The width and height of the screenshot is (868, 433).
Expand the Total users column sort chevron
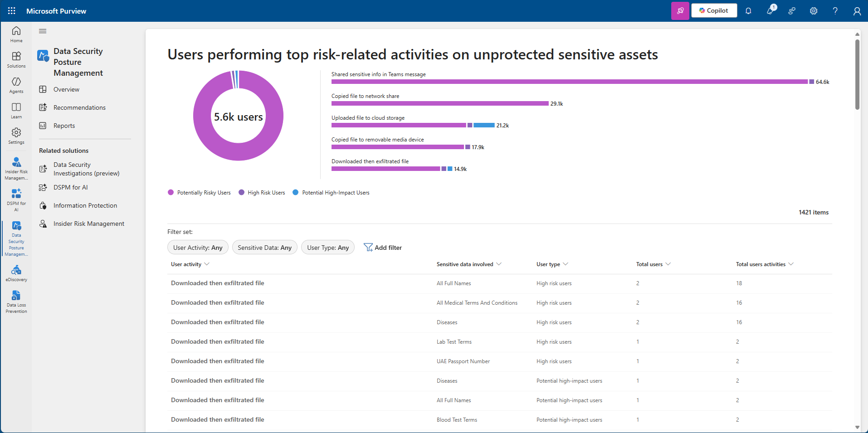click(668, 264)
